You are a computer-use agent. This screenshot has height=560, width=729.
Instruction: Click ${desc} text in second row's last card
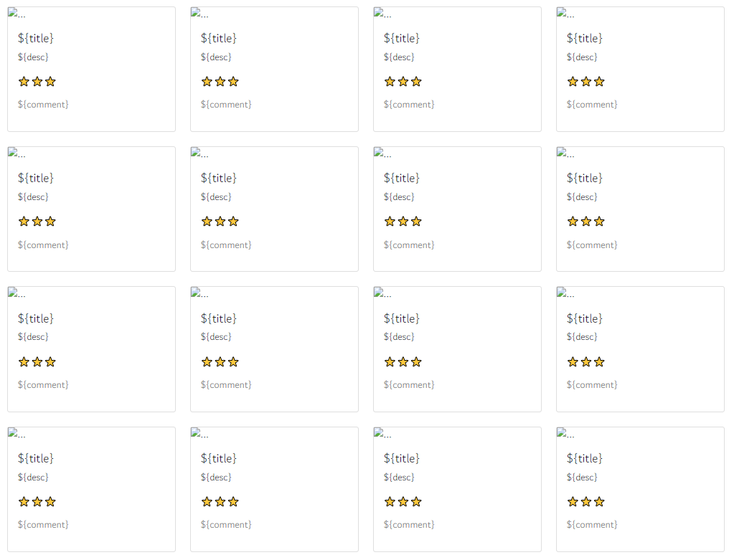(x=582, y=197)
